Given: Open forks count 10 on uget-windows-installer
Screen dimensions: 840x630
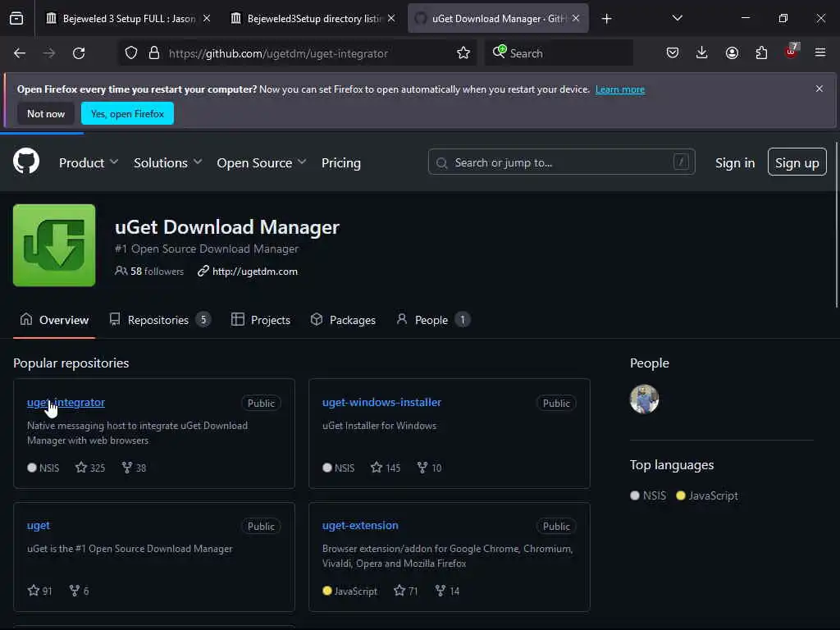Looking at the screenshot, I should click(x=429, y=468).
